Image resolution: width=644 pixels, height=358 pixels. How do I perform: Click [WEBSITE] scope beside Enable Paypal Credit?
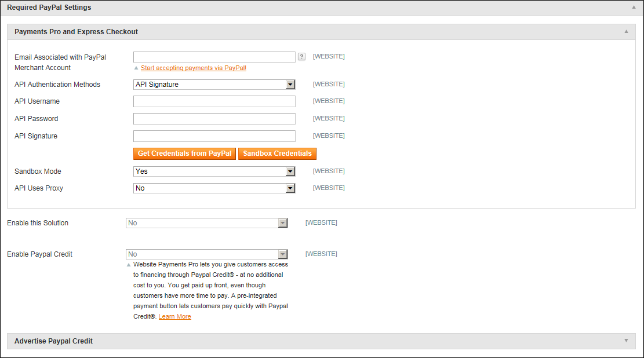(321, 254)
